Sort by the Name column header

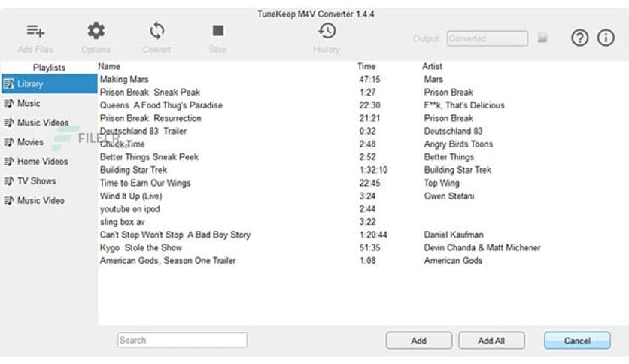point(109,66)
